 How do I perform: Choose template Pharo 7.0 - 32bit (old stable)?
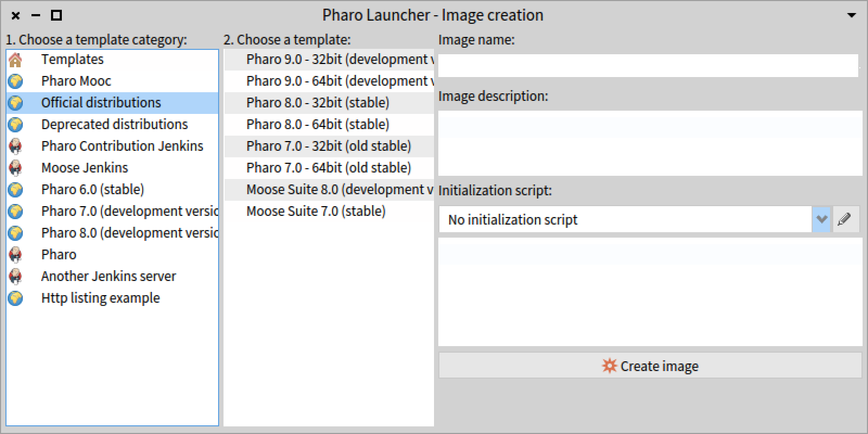click(329, 146)
